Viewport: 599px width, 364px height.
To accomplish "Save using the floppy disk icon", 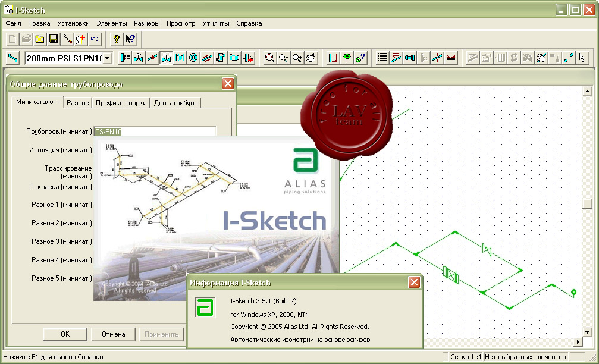I will pos(54,39).
